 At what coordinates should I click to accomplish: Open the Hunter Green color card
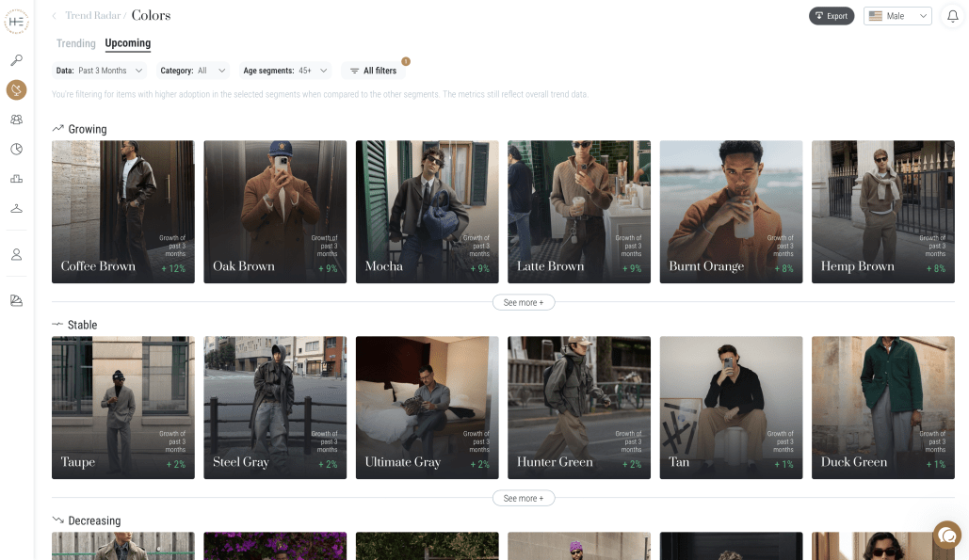(x=579, y=408)
